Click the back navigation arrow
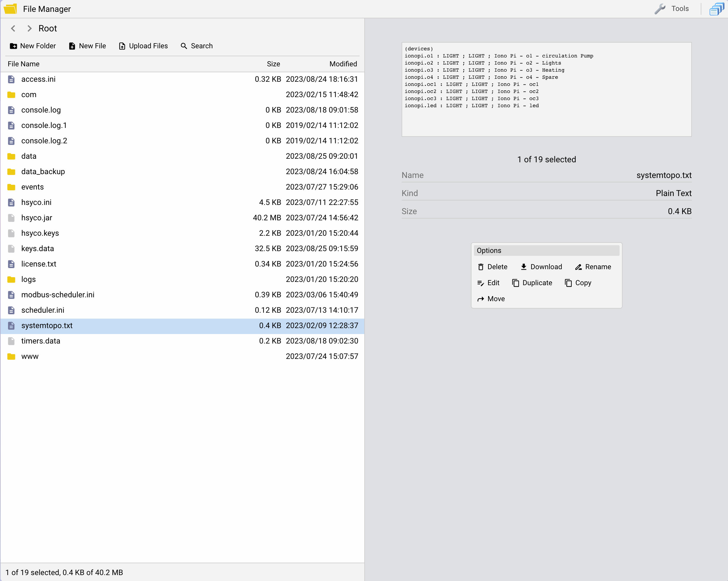This screenshot has height=581, width=728. 13,28
